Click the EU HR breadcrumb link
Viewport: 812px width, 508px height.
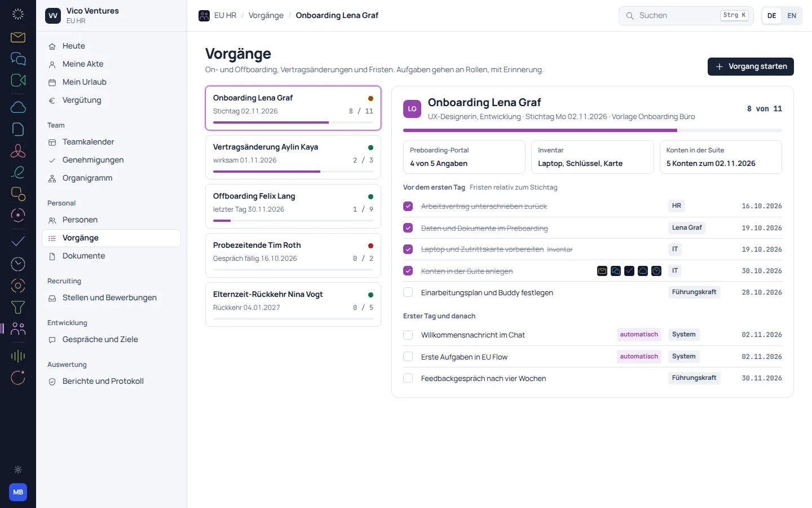[x=225, y=16]
